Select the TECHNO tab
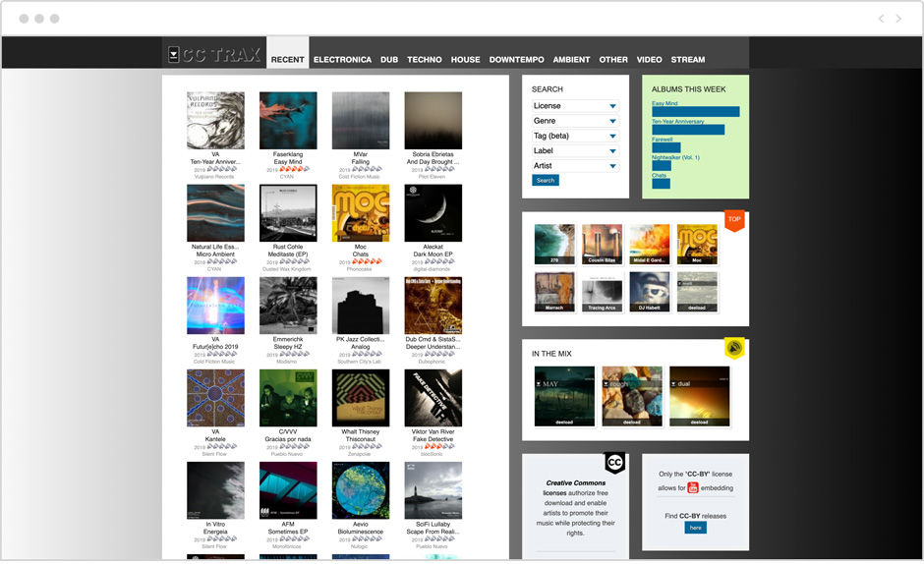This screenshot has height=564, width=924. pos(425,60)
